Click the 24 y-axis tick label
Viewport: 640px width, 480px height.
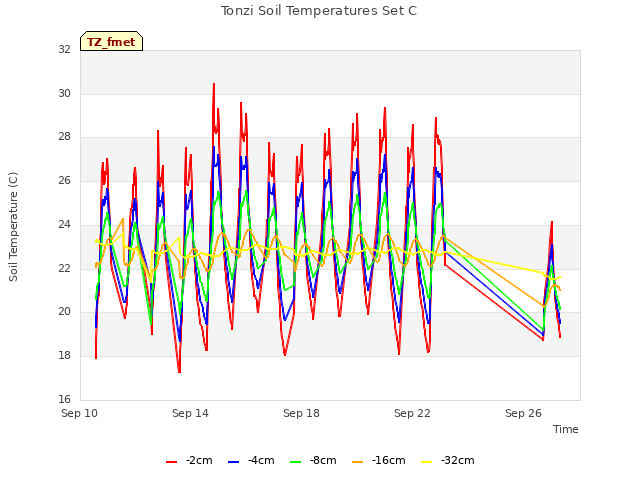[x=64, y=224]
